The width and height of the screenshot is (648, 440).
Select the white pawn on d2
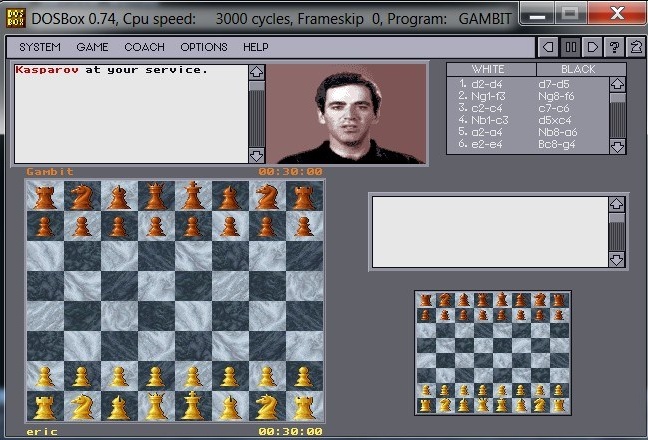pyautogui.click(x=156, y=376)
